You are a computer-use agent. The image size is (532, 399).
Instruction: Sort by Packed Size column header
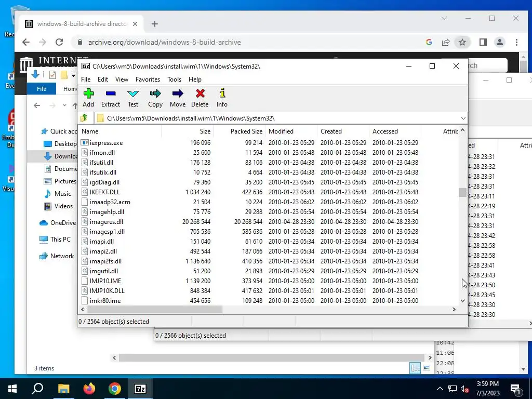pos(239,131)
